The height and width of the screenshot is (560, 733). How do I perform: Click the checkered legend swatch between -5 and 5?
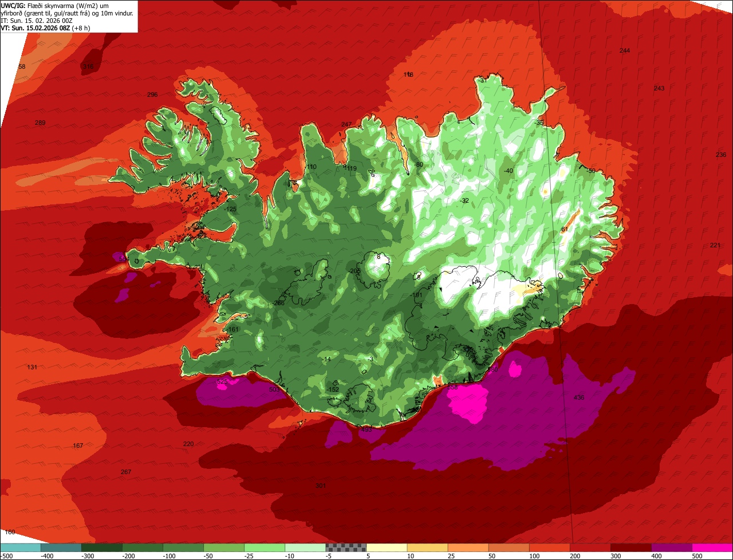346,547
